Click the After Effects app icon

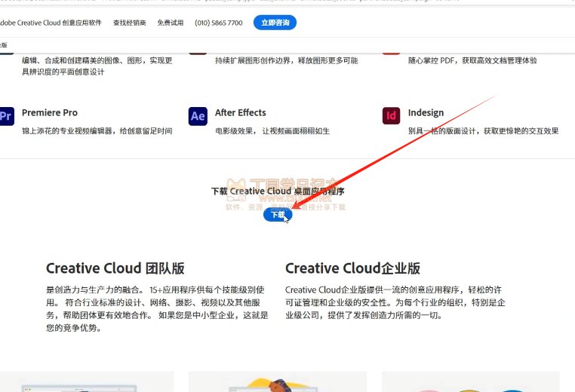click(x=198, y=116)
